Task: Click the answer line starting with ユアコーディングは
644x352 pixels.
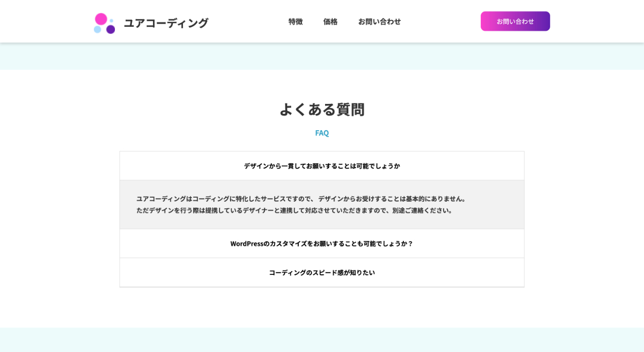Action: (301, 199)
